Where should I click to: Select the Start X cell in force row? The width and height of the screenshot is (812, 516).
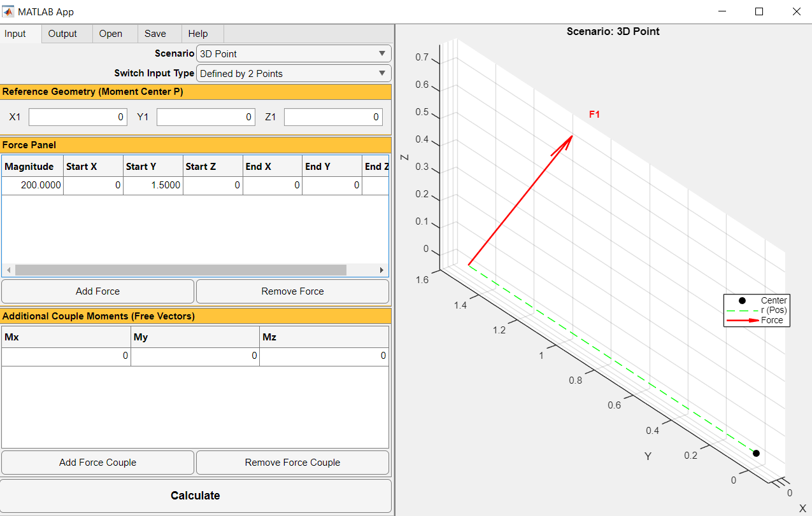click(93, 185)
